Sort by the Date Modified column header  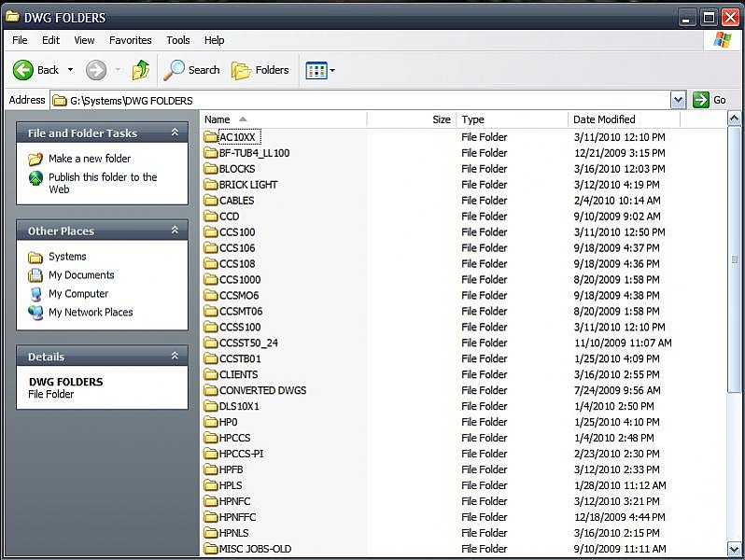point(624,119)
